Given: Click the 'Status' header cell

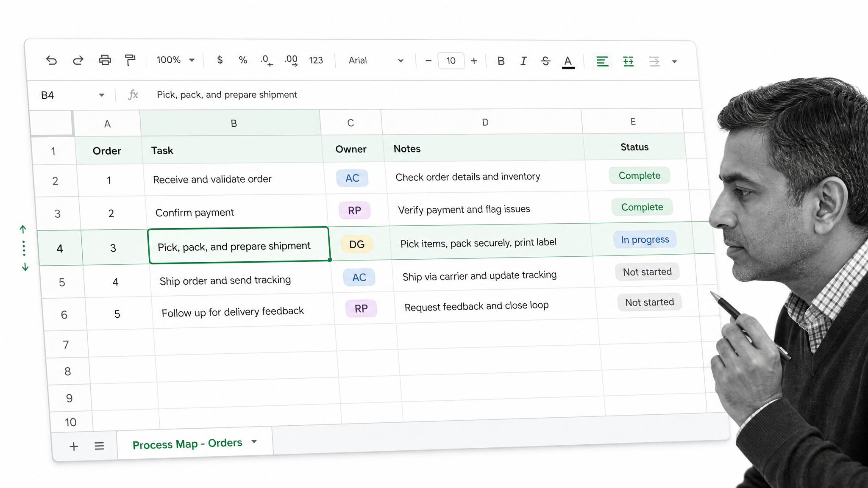Looking at the screenshot, I should tap(634, 147).
